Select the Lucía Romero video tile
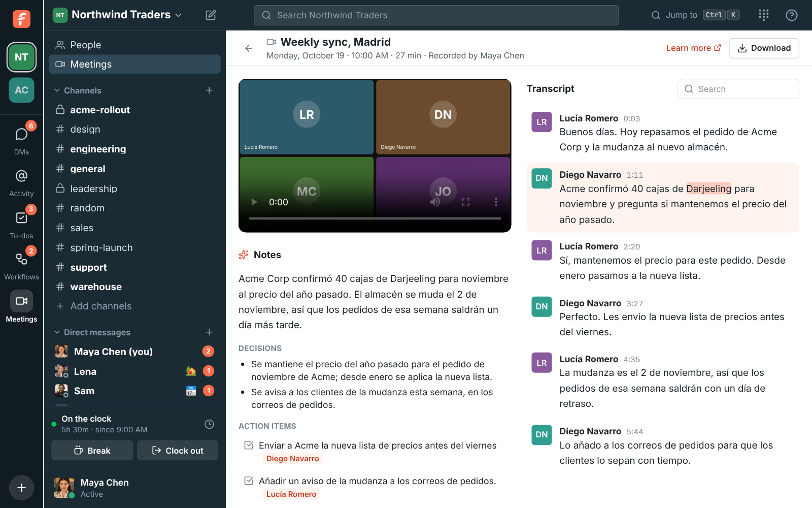The height and width of the screenshot is (508, 812). (307, 117)
